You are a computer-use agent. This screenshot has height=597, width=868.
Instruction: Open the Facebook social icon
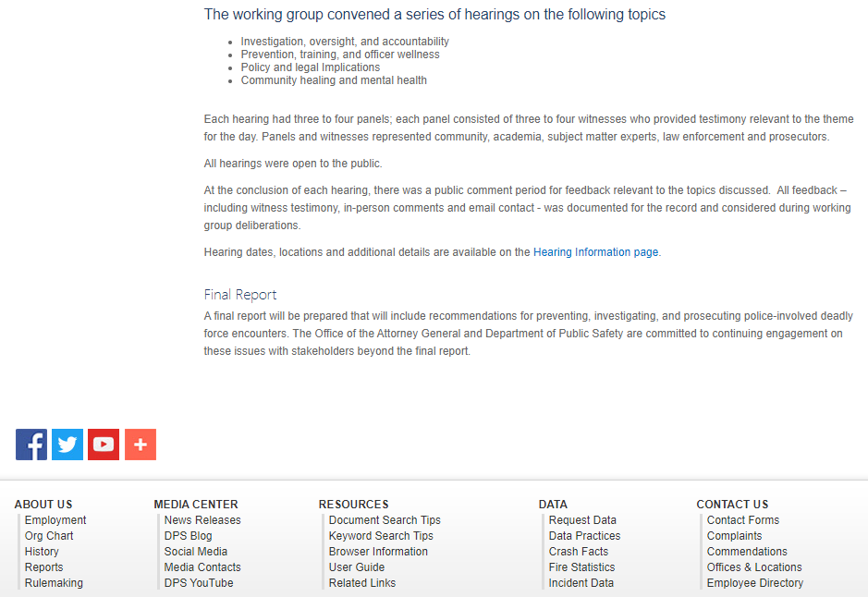coord(31,445)
